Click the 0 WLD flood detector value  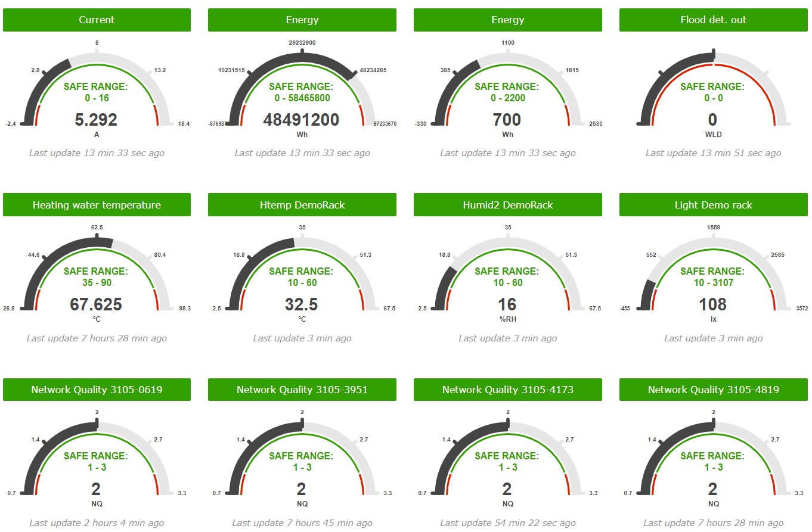[x=713, y=120]
